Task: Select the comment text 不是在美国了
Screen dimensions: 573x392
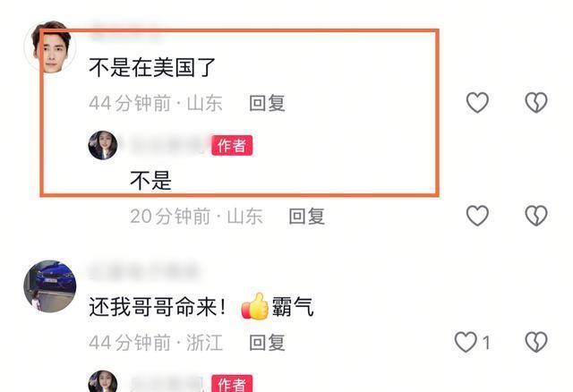Action: 152,67
